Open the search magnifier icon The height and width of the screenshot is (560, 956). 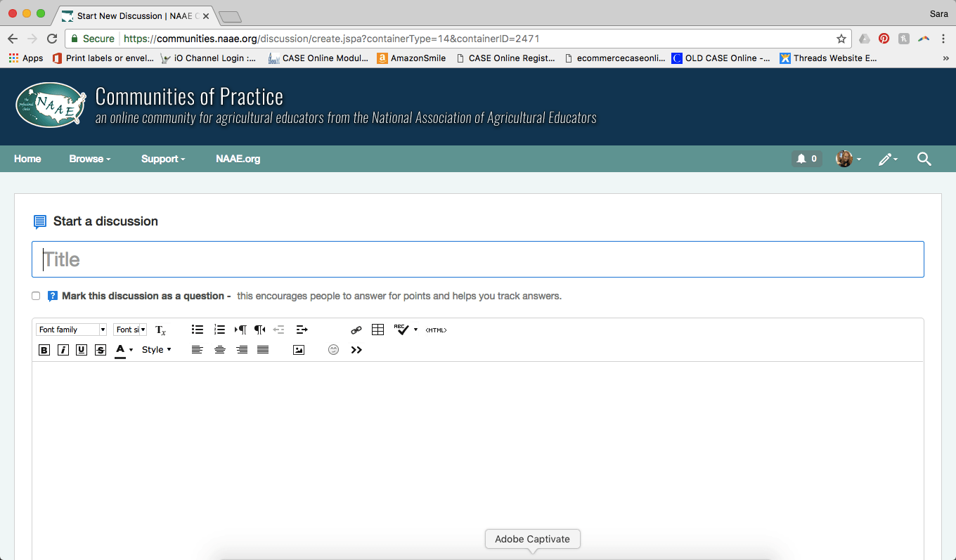(924, 159)
